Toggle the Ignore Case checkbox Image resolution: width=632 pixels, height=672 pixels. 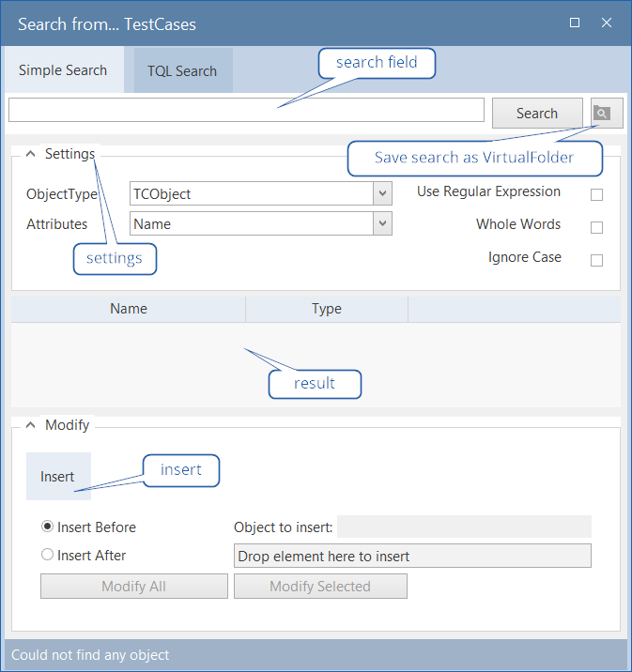[596, 261]
